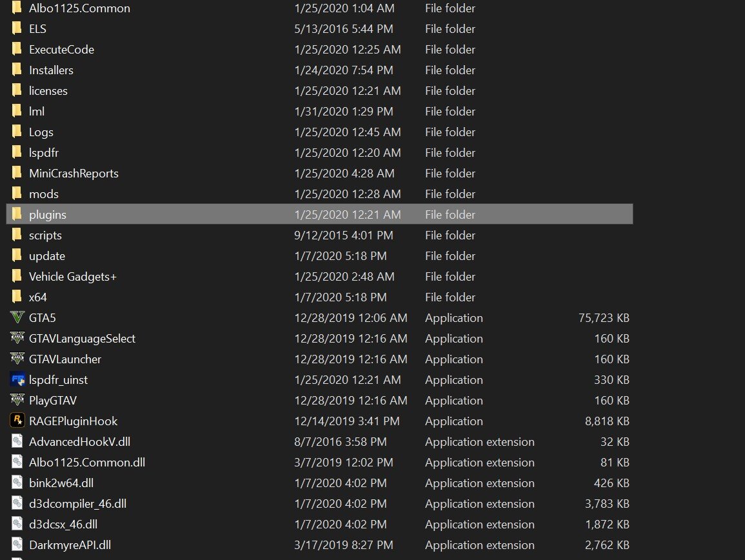Select the plugins folder icon
This screenshot has height=560, width=745.
coord(17,214)
